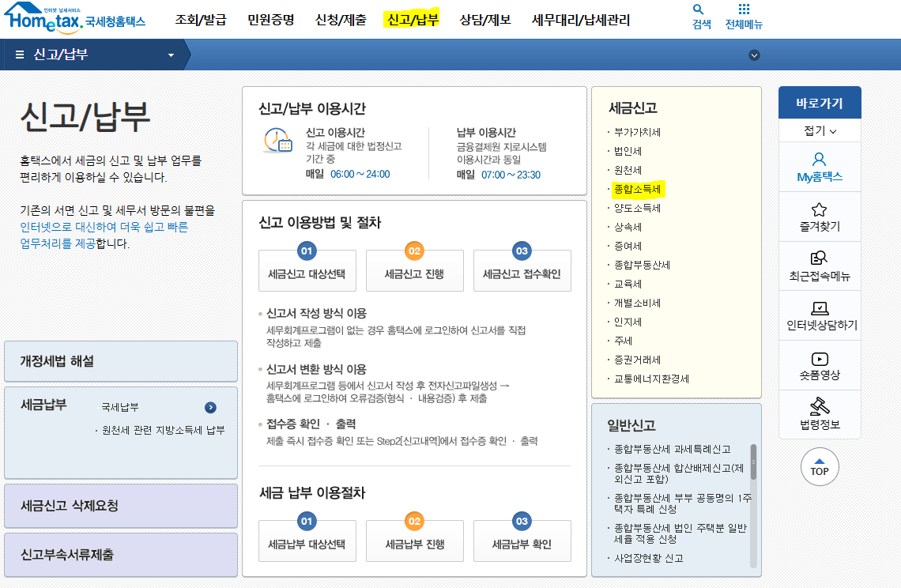Click the hamburger icon on 신고/납부 bar
Image resolution: width=901 pixels, height=588 pixels.
pos(18,55)
